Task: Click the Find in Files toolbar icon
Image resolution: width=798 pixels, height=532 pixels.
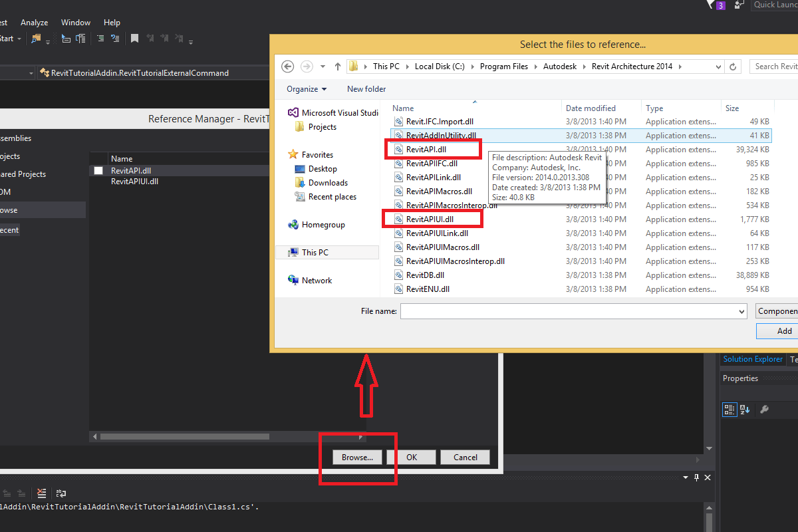Action: [x=36, y=39]
